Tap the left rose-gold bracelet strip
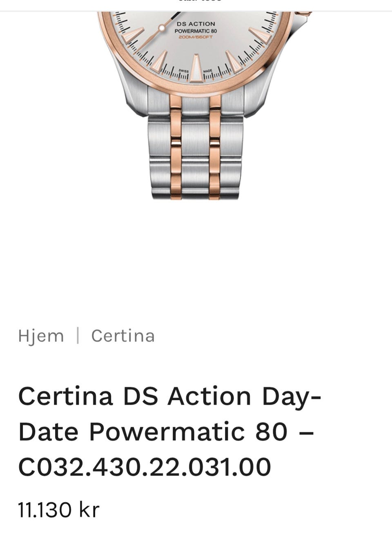Image resolution: width=392 pixels, height=558 pixels. tap(176, 147)
